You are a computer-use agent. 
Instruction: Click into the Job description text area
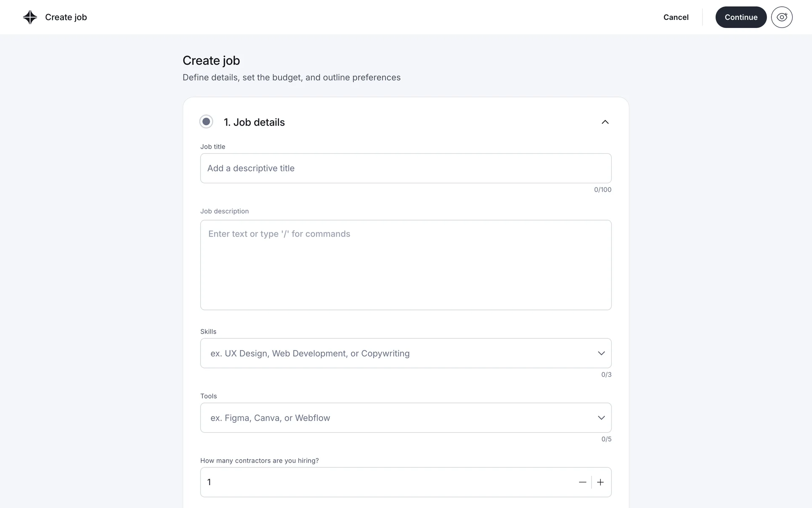405,265
